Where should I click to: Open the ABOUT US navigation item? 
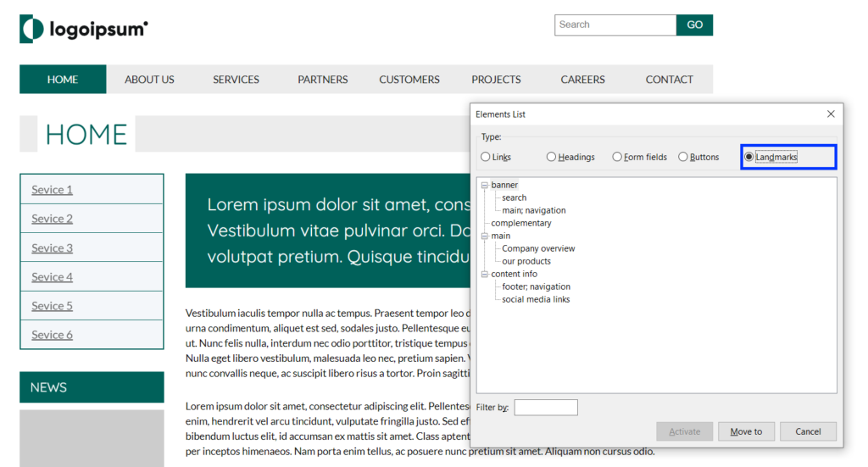click(x=149, y=79)
